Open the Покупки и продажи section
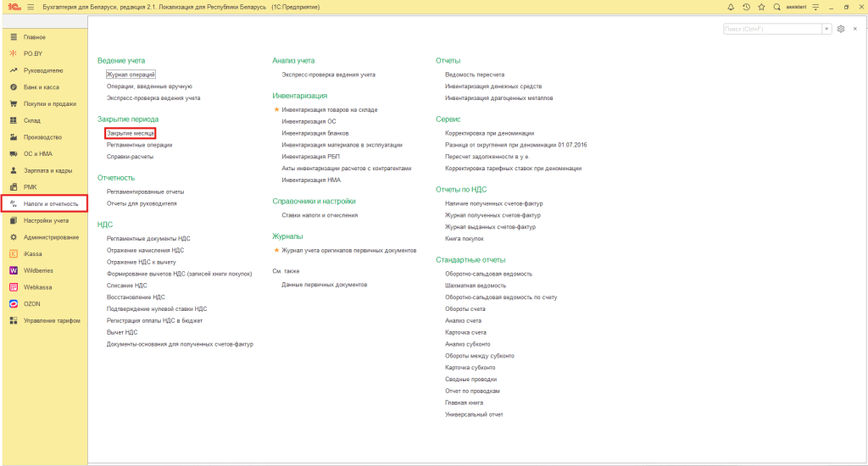 50,103
